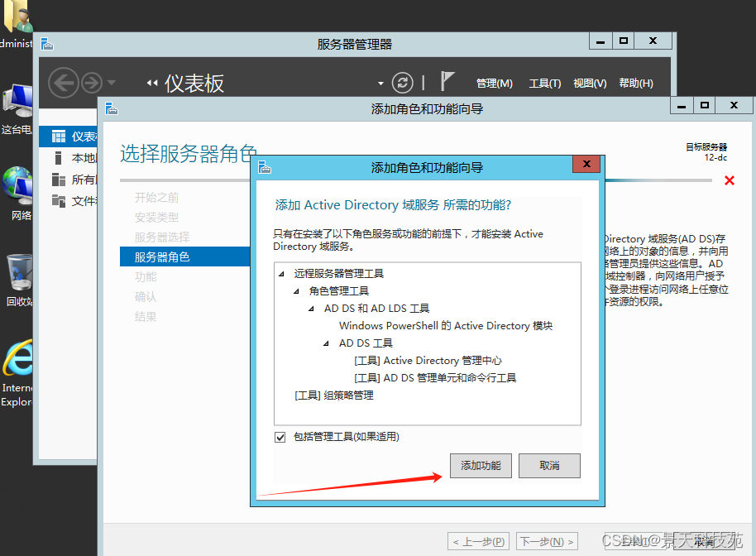Screen dimensions: 756x556
Task: Select the 功能 wizard step
Action: point(146,277)
